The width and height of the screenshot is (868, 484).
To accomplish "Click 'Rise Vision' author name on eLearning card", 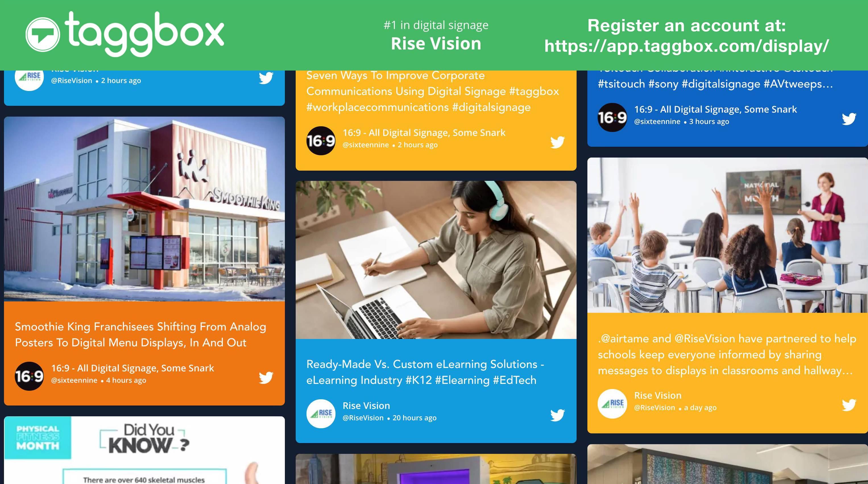I will (x=366, y=406).
